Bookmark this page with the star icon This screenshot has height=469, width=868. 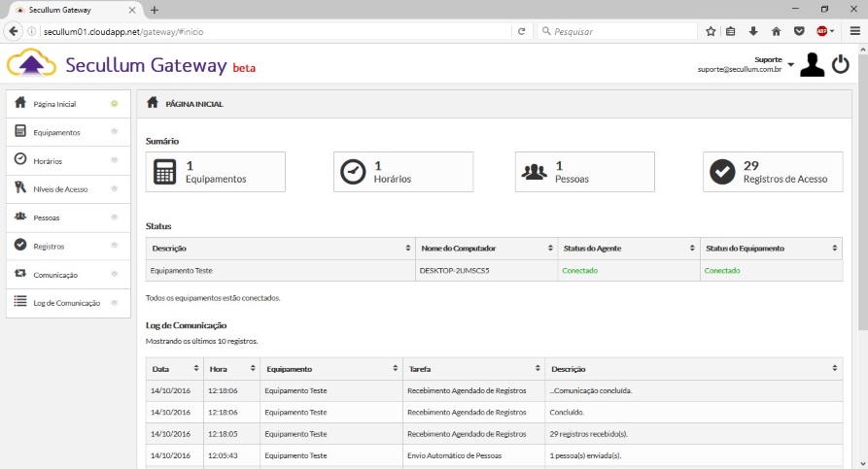tap(711, 31)
